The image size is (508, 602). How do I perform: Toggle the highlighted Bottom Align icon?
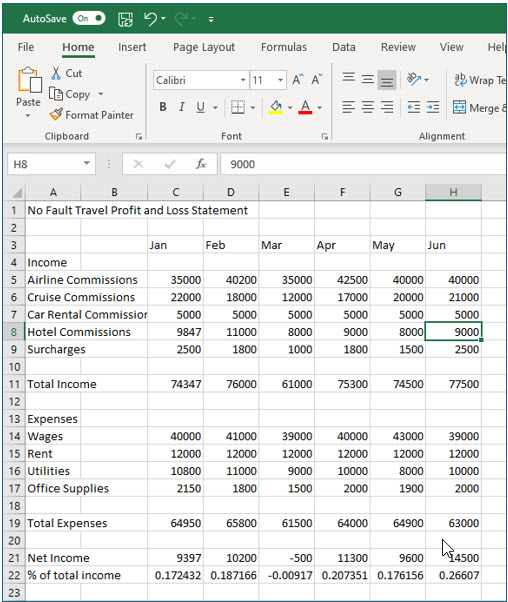tap(387, 80)
